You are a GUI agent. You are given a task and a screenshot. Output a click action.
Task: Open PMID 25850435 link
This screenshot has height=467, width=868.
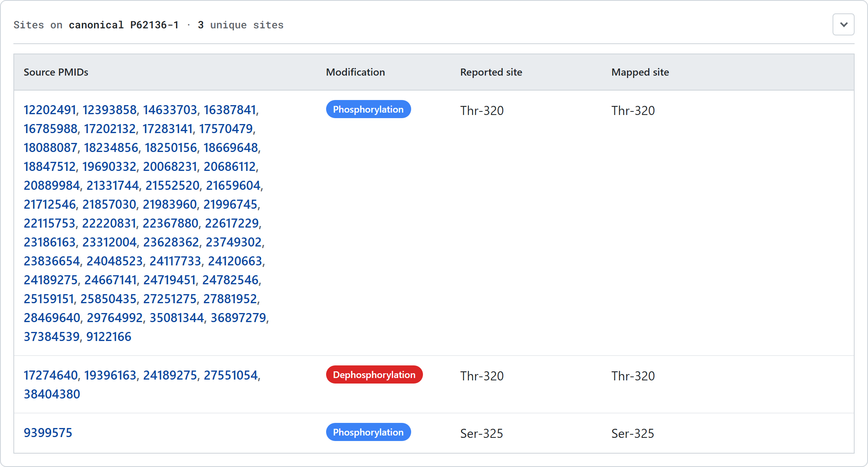click(x=109, y=299)
